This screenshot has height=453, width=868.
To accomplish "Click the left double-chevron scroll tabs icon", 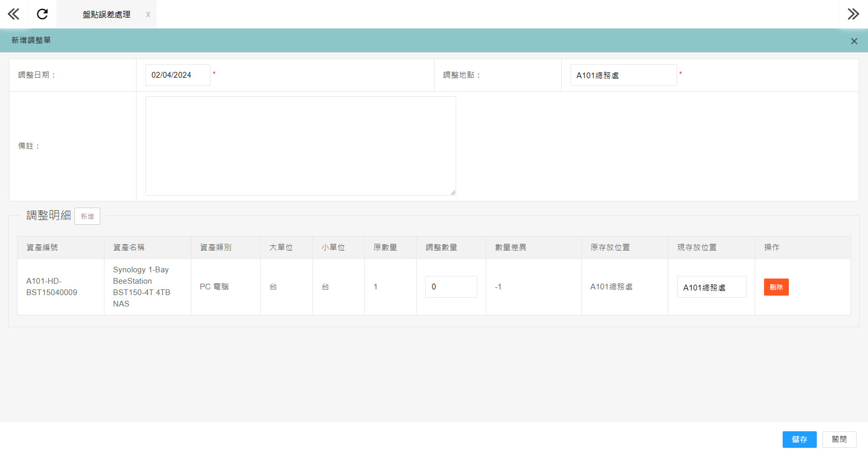I will (13, 14).
